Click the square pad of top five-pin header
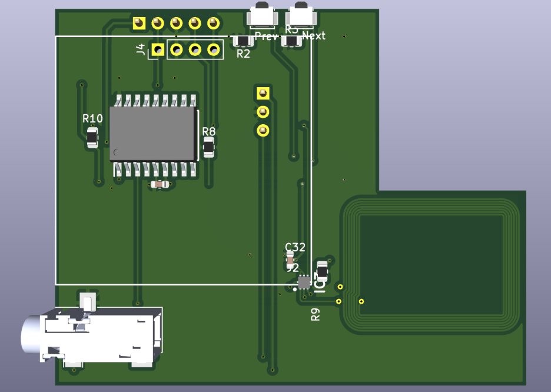 point(139,23)
